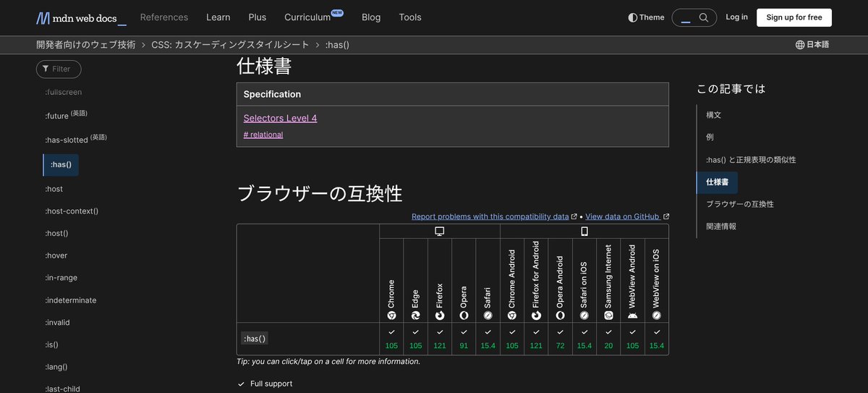Click the globe language icon next to 日本語
Image resolution: width=868 pixels, height=393 pixels.
point(800,45)
